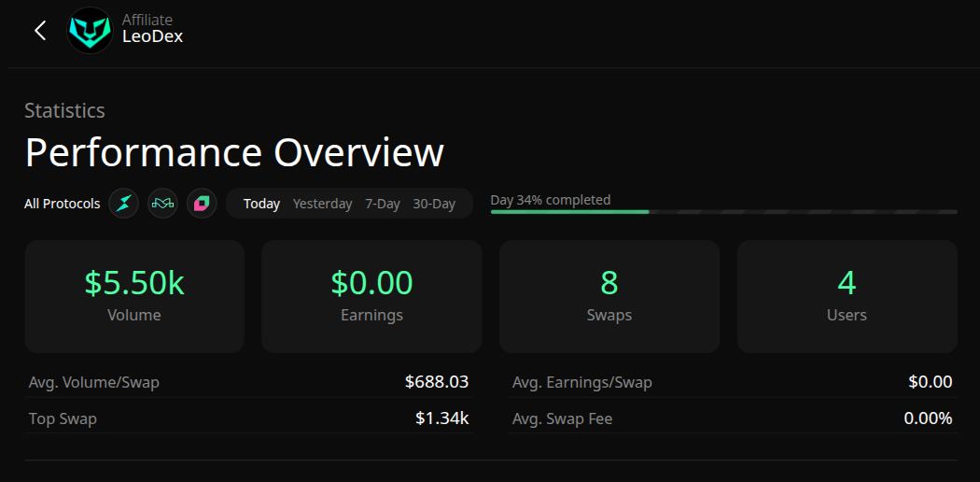The height and width of the screenshot is (482, 980).
Task: Open the $0.00 Earnings card
Action: tap(371, 296)
